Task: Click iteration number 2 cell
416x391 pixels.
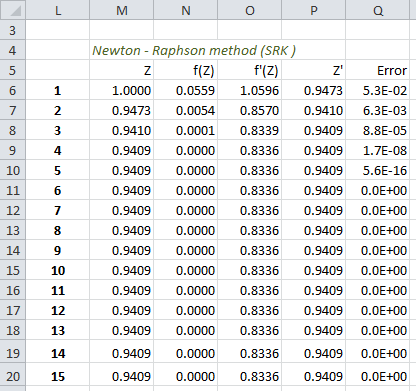Action: click(x=58, y=110)
